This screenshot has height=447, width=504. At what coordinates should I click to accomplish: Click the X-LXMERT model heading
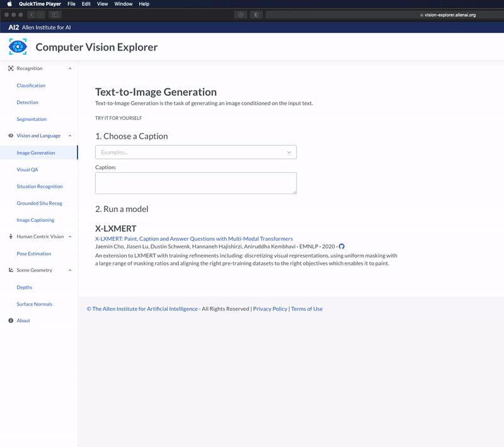(116, 229)
